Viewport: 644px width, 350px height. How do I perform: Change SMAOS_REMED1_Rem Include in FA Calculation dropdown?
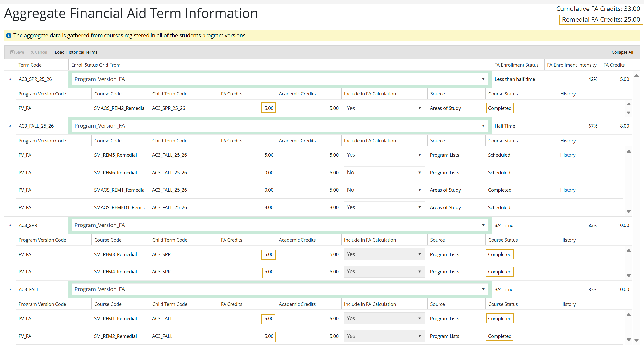pyautogui.click(x=419, y=207)
